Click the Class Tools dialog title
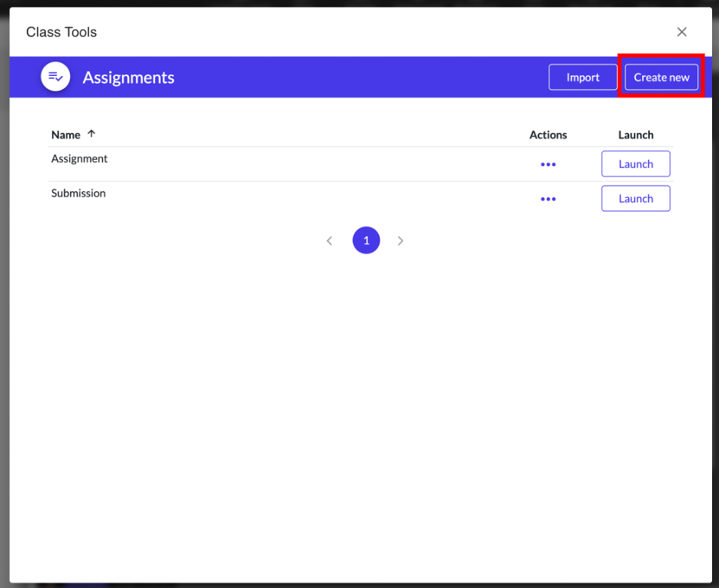This screenshot has height=588, width=719. tap(61, 32)
